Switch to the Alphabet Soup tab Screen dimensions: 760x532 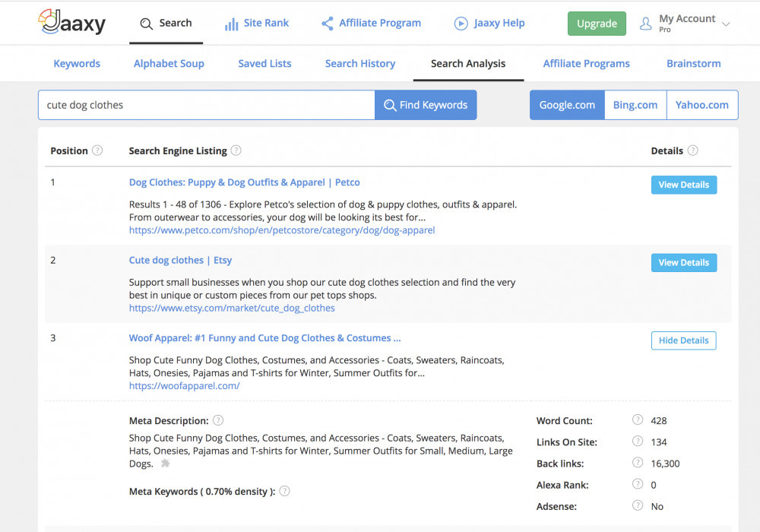(x=169, y=64)
